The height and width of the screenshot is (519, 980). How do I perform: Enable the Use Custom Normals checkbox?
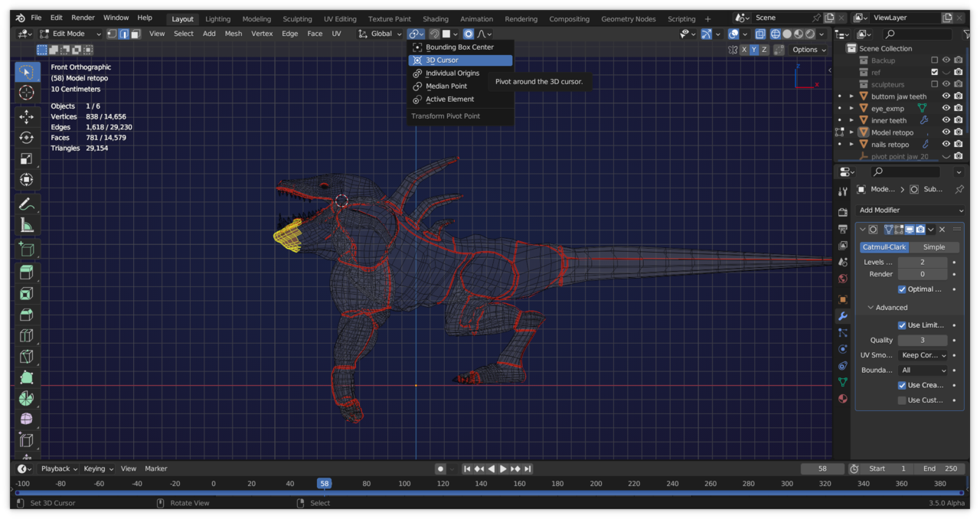902,400
